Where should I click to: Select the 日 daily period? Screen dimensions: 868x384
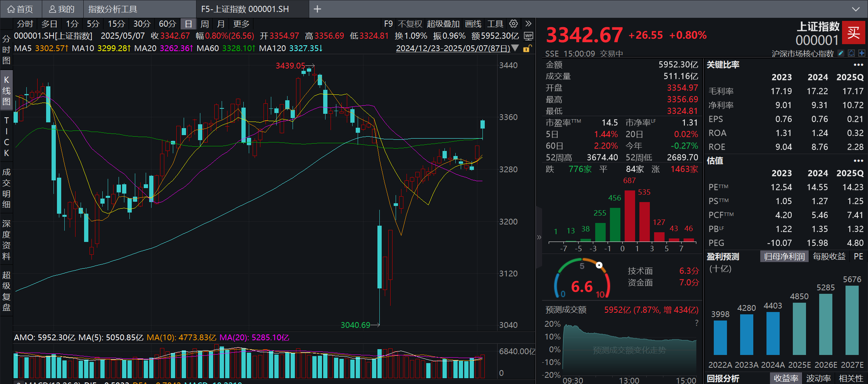(188, 24)
